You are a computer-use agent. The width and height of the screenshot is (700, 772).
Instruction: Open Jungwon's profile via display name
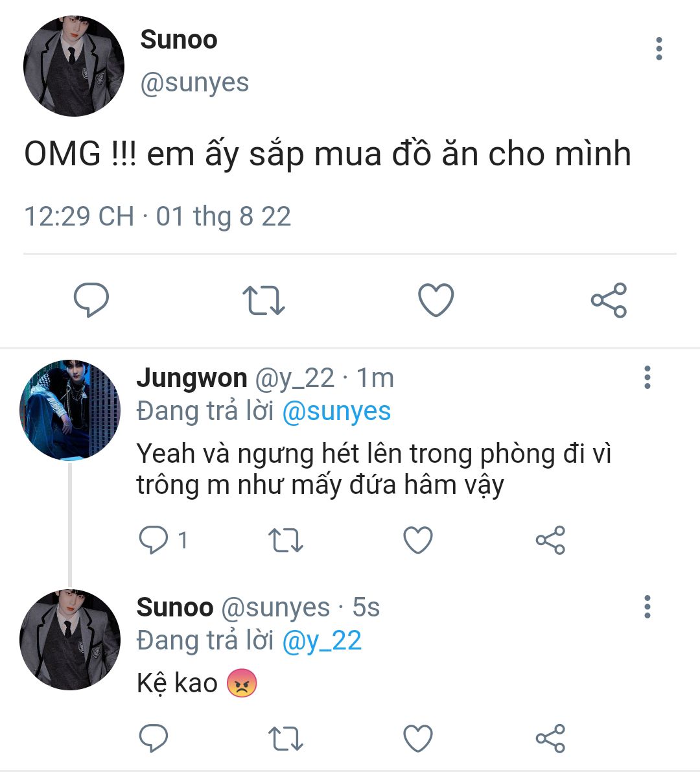point(191,378)
